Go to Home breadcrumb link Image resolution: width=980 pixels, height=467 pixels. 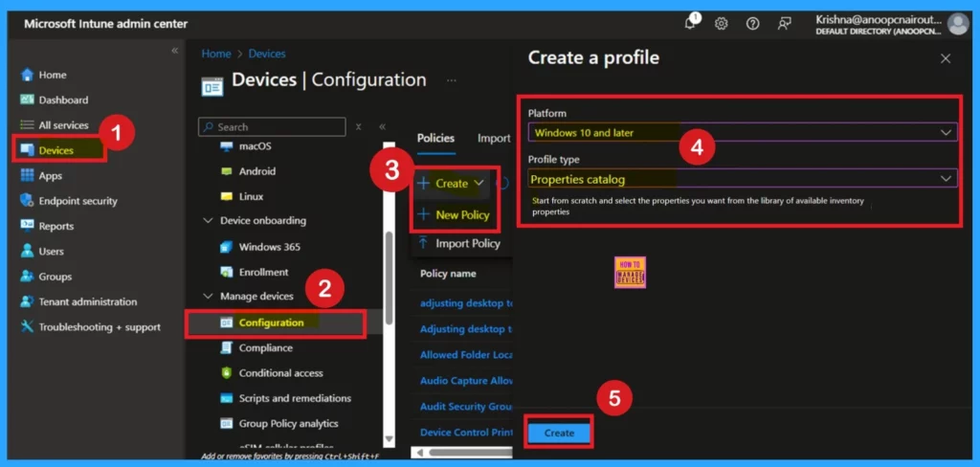tap(216, 54)
